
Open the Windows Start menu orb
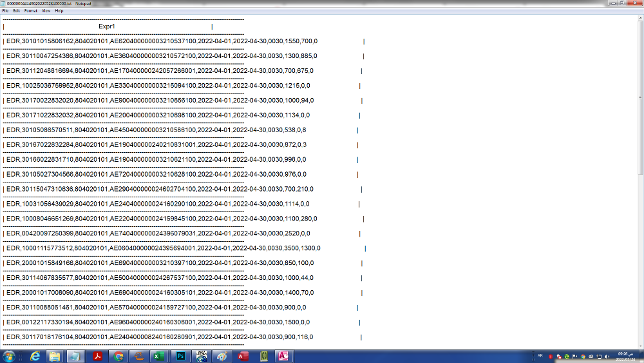click(x=8, y=356)
